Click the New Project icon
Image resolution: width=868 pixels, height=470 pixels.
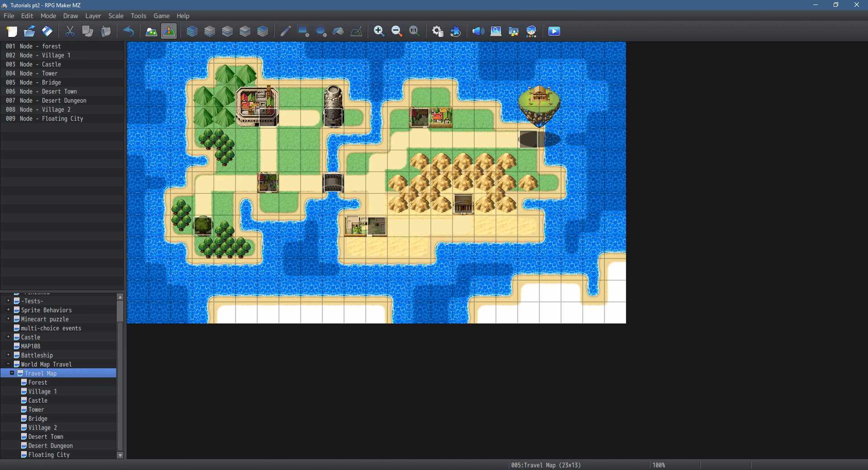tap(12, 31)
